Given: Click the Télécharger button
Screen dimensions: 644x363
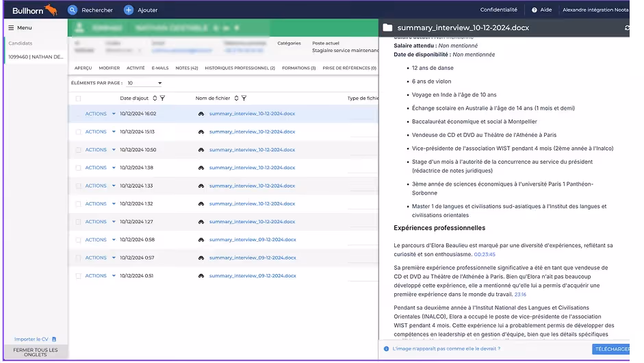Looking at the screenshot, I should tap(611, 349).
